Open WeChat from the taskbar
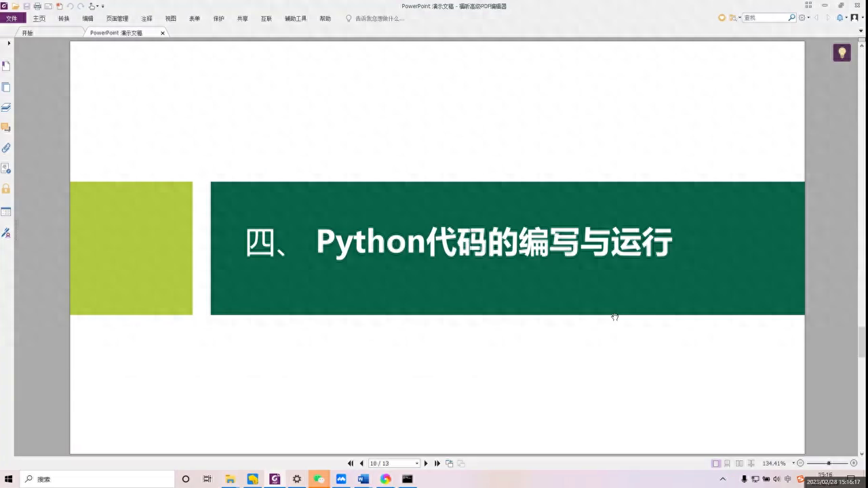The image size is (868, 488). click(319, 479)
